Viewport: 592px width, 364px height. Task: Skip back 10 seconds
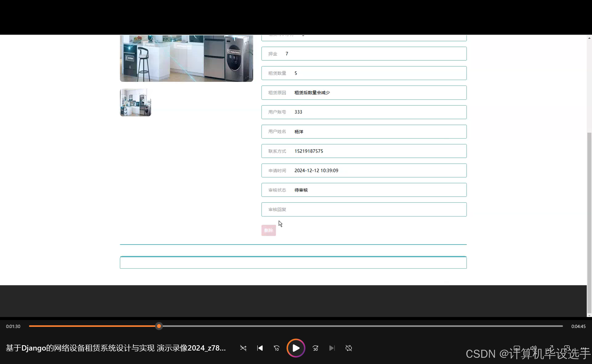[276, 348]
